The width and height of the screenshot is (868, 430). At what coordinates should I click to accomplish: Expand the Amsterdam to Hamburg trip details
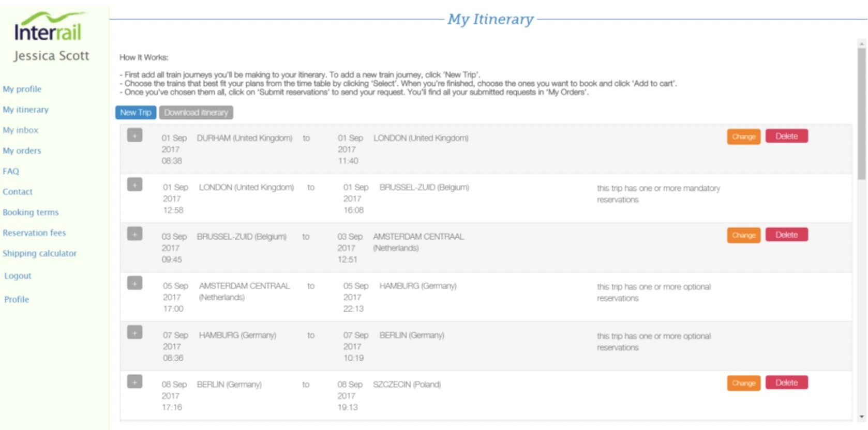(134, 283)
